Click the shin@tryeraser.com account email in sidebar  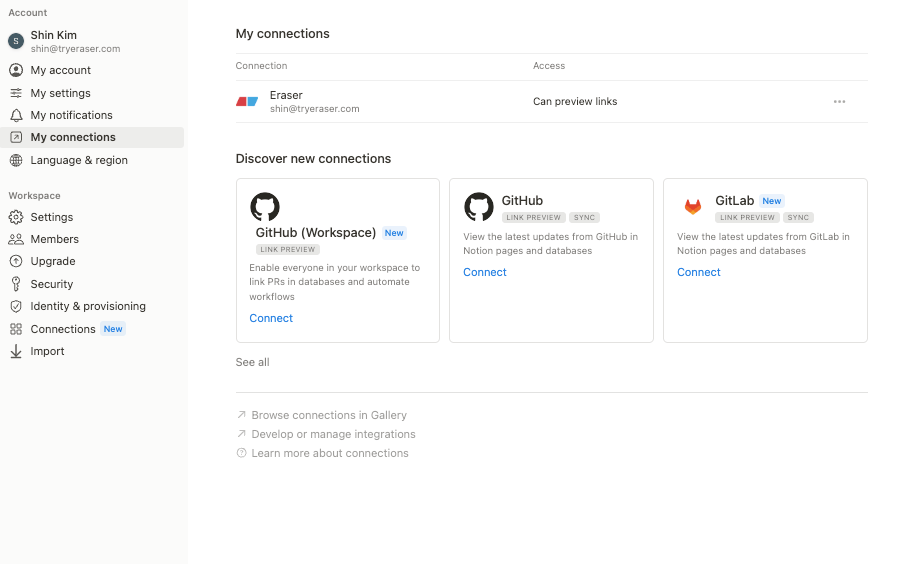tap(76, 49)
